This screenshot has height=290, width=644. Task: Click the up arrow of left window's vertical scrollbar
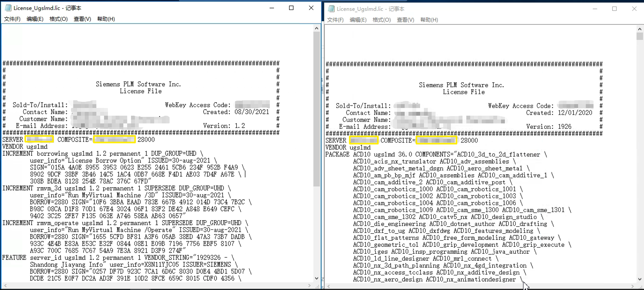tap(317, 28)
